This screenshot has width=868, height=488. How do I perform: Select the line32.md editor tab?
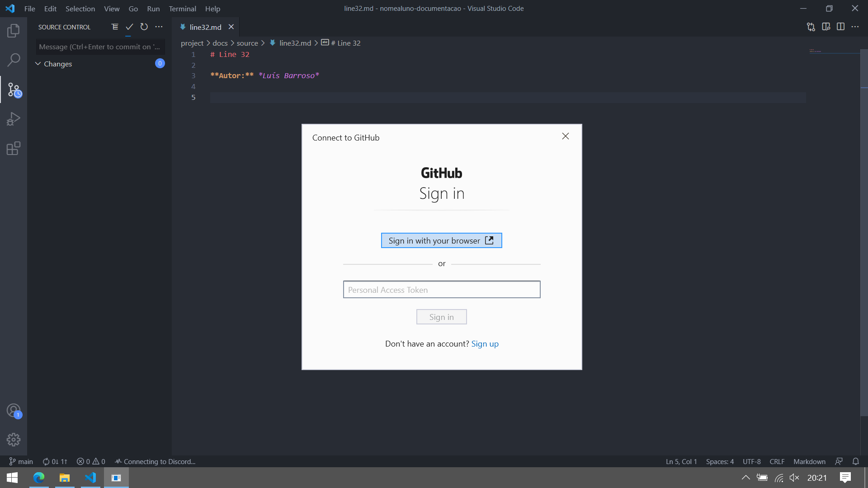206,27
